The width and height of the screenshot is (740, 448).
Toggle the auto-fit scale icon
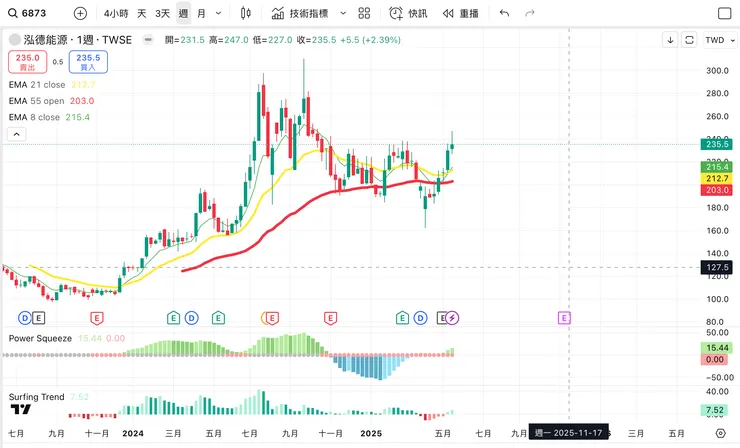[x=689, y=40]
